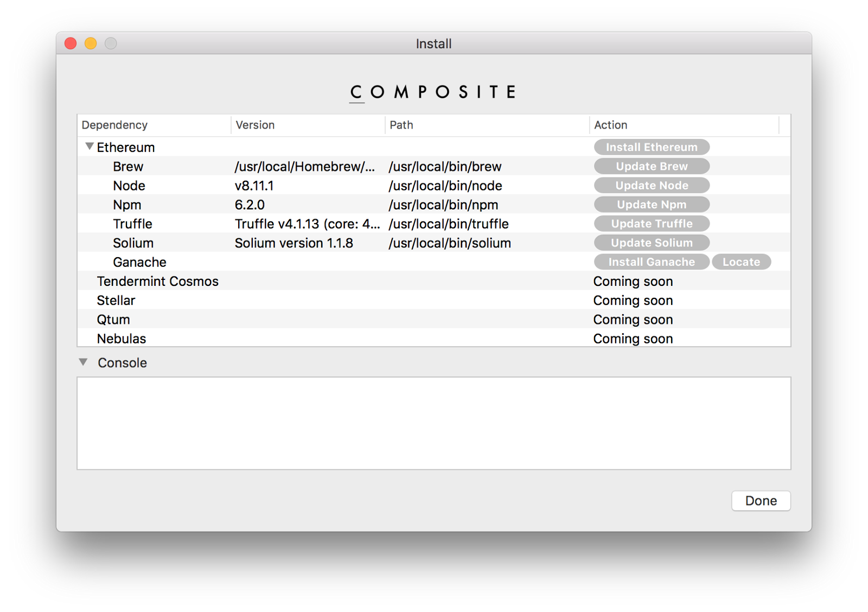Click the /usr/local/Homebrew version cell
The height and width of the screenshot is (612, 868).
(304, 167)
